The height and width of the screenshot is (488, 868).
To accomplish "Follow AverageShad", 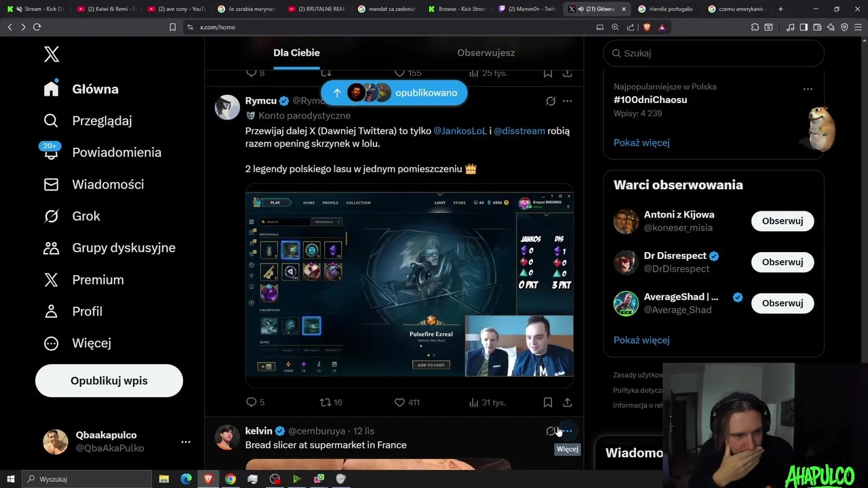I will tap(783, 303).
